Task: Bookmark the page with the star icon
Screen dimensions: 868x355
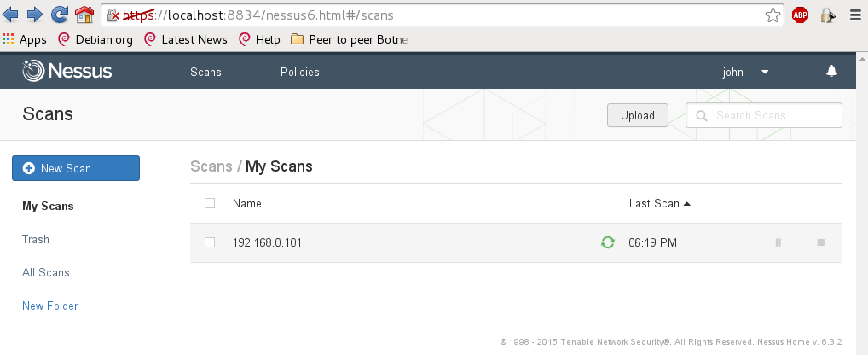Action: [x=773, y=15]
